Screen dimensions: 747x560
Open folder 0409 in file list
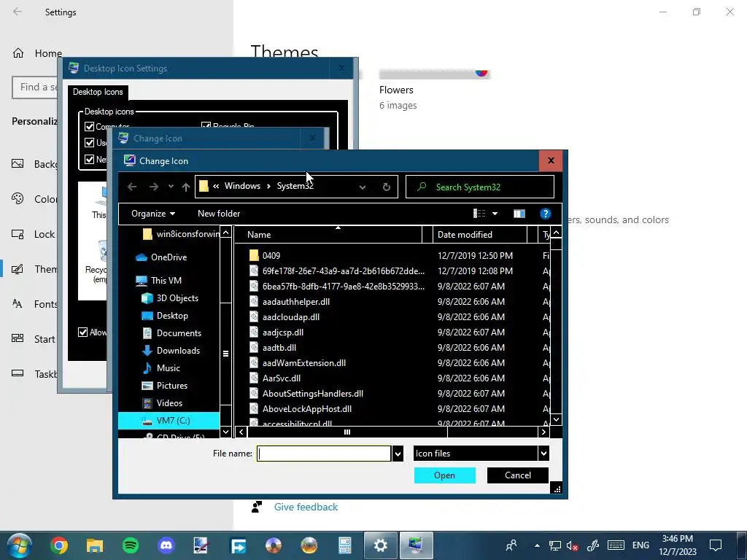(x=271, y=256)
